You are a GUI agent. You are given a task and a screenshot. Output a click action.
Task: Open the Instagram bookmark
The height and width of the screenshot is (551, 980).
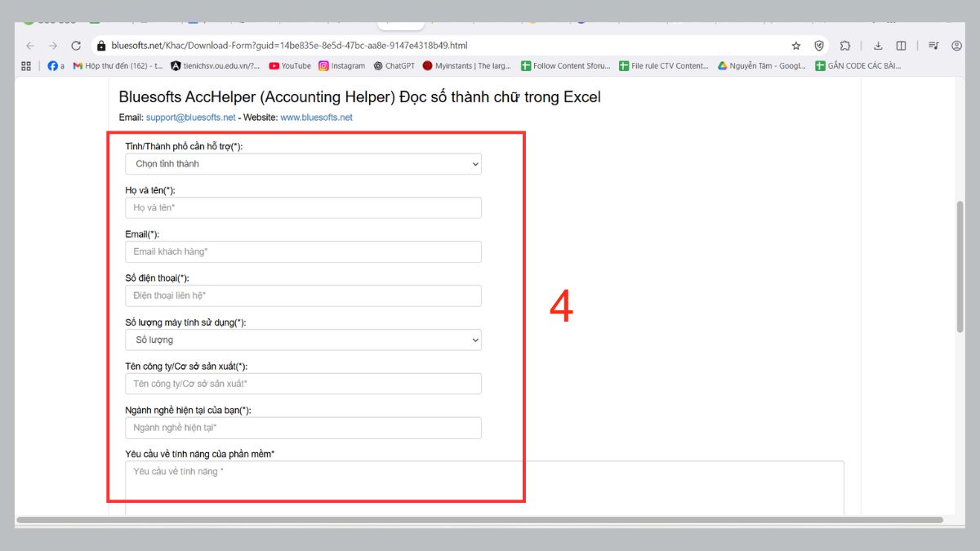341,66
